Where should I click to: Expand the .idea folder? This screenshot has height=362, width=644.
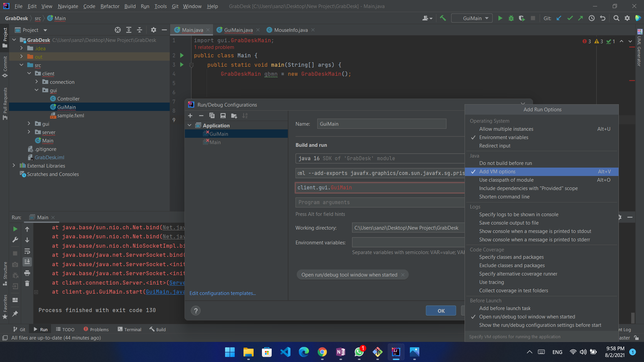pos(21,48)
